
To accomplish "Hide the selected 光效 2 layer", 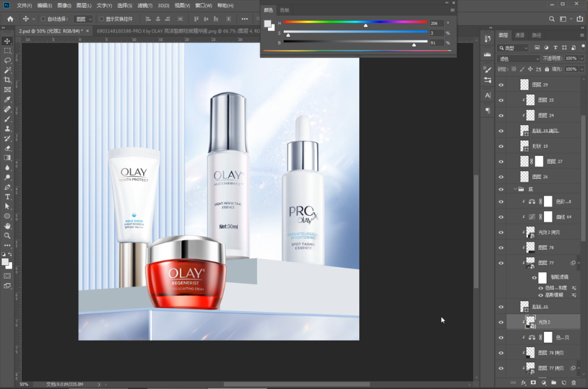I will point(501,322).
